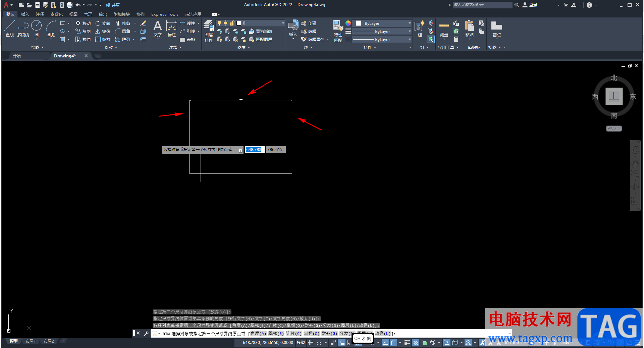Click the 登录 sign-in button
Viewport: 644px width, 348px height.
tap(530, 5)
